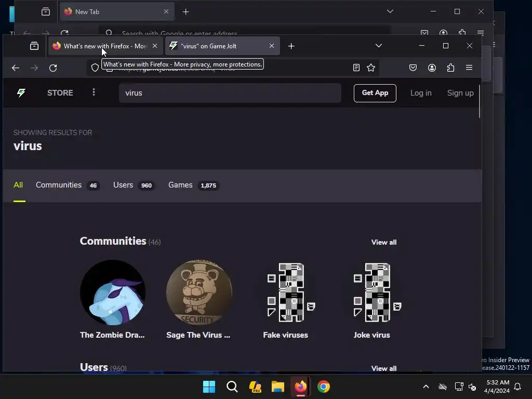Viewport: 532px width, 399px height.
Task: Toggle reader view in the address bar
Action: coord(356,68)
